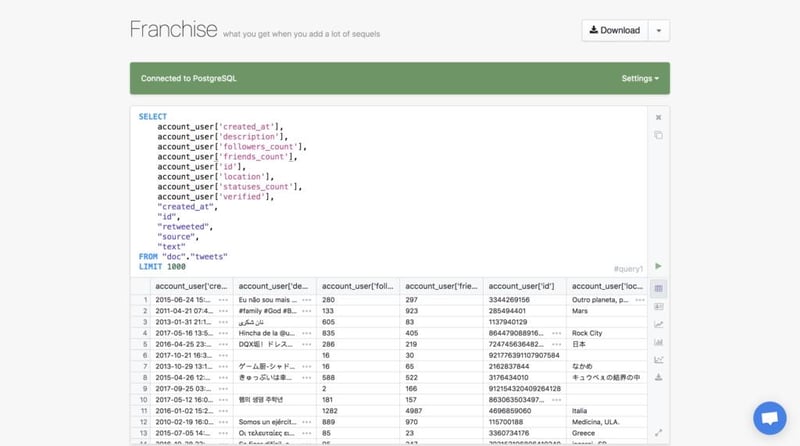Select the account_user['frie... column header

(441, 286)
